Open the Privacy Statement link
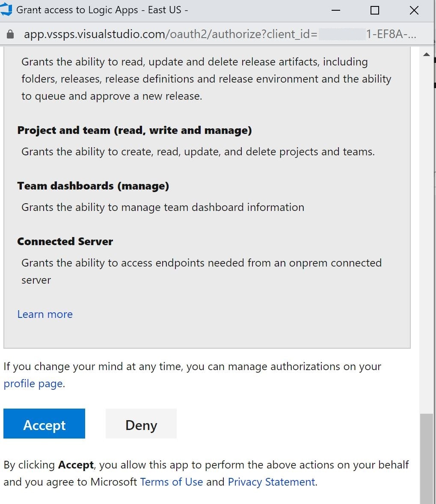436x504 pixels. tap(272, 482)
